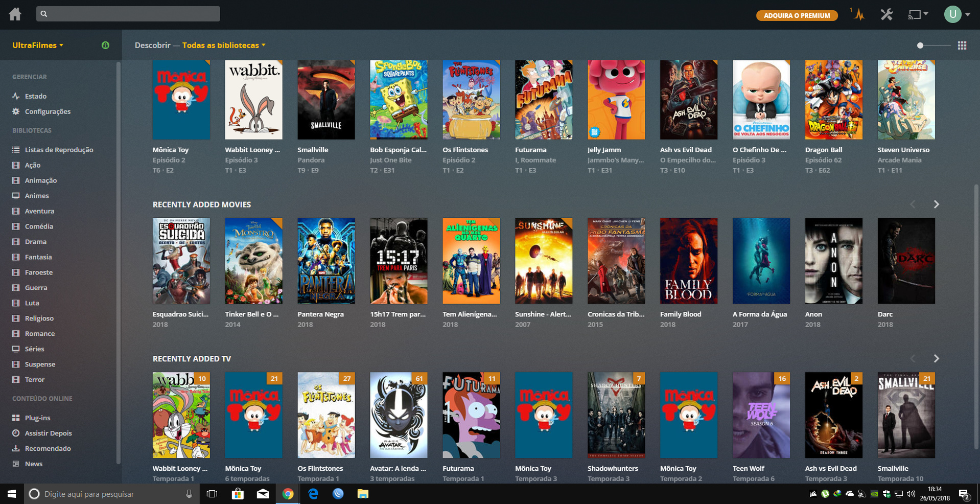Go to the Plex home icon
The image size is (980, 504).
point(15,14)
